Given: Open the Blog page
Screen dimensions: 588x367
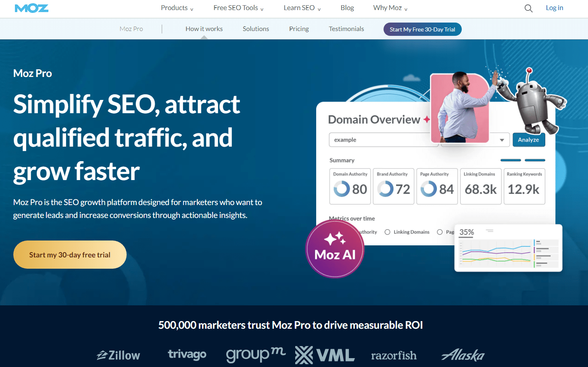Looking at the screenshot, I should [x=347, y=8].
